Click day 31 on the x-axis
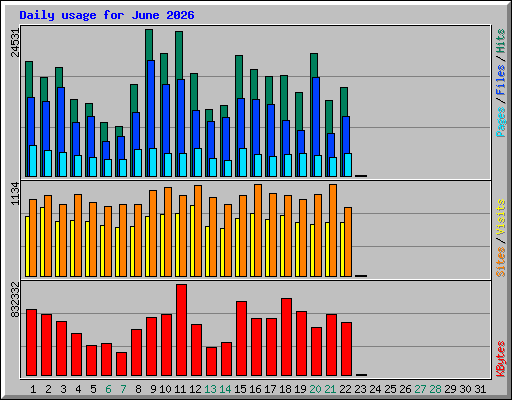This screenshot has width=512, height=400. pos(480,389)
